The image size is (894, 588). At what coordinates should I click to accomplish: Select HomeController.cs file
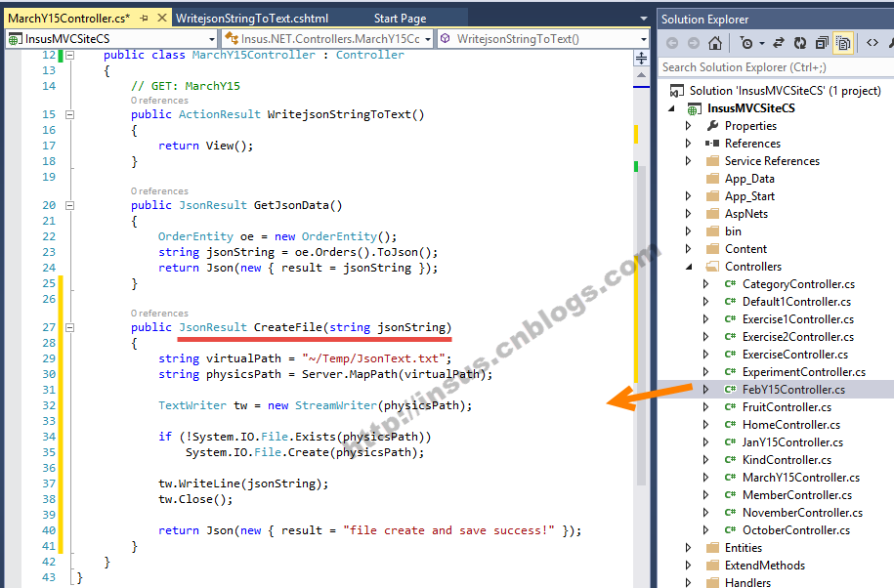click(790, 425)
